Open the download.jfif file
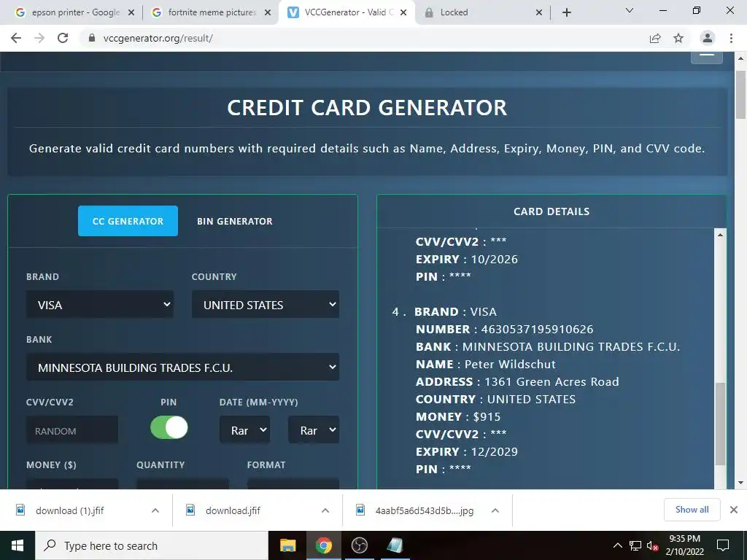The image size is (747, 560). pos(233,510)
